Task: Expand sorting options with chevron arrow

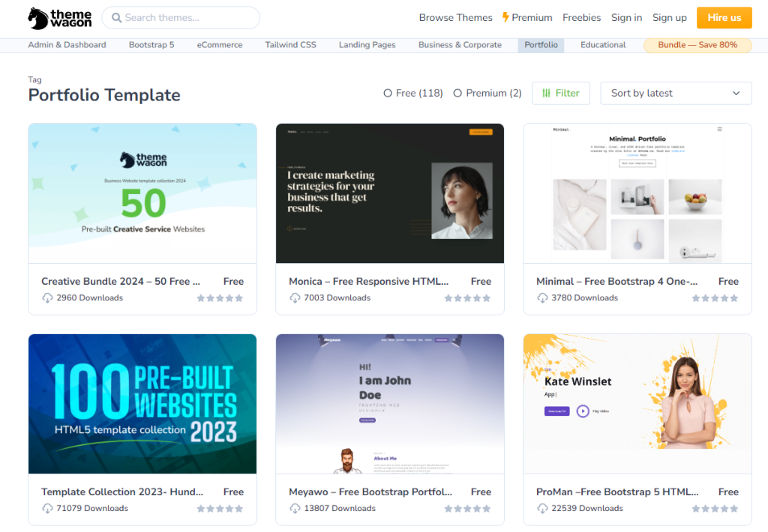Action: click(736, 94)
